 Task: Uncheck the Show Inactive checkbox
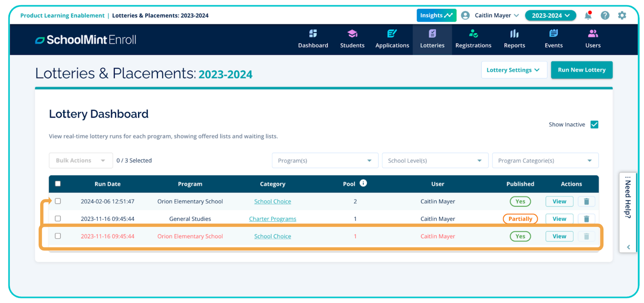594,125
